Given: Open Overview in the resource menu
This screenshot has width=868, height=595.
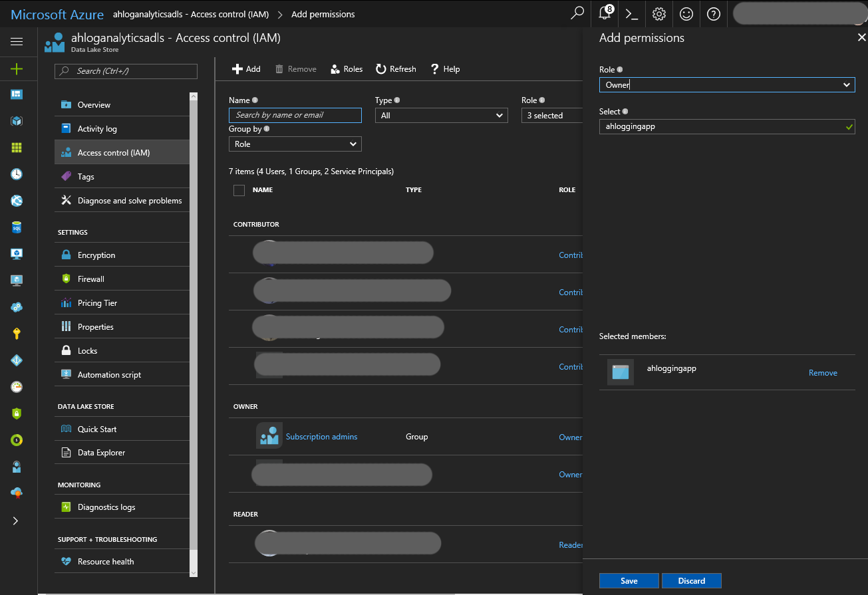Looking at the screenshot, I should 122,105.
